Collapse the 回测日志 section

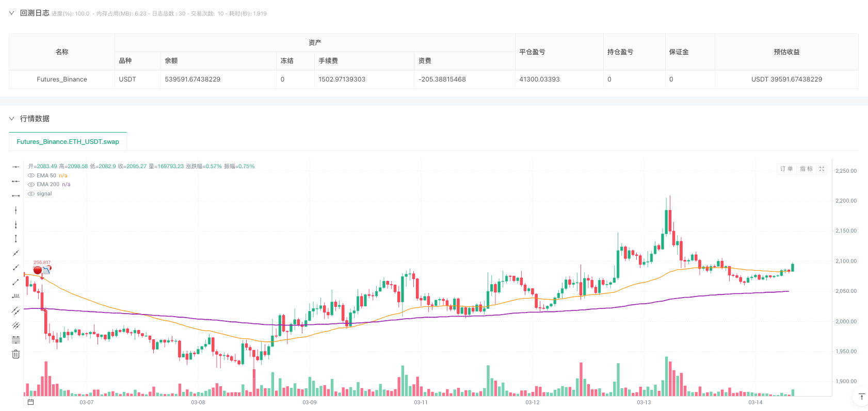pos(12,13)
